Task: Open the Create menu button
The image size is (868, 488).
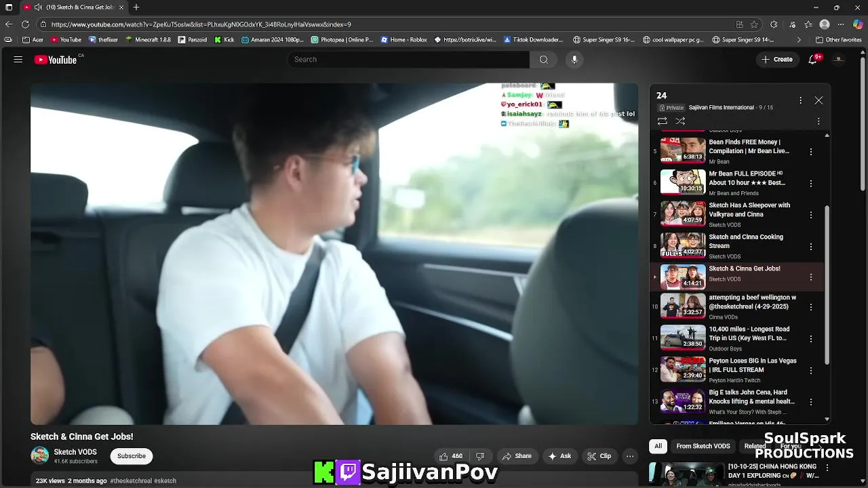Action: 776,60
